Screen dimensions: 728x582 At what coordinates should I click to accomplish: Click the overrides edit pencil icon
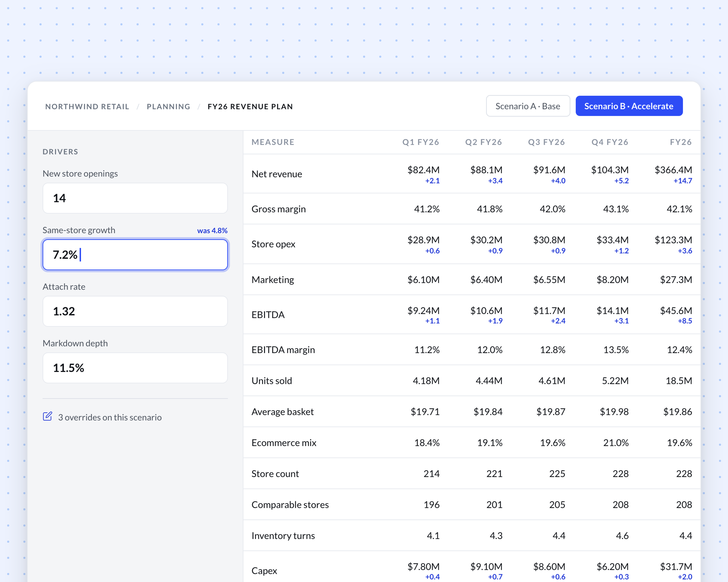click(x=48, y=416)
